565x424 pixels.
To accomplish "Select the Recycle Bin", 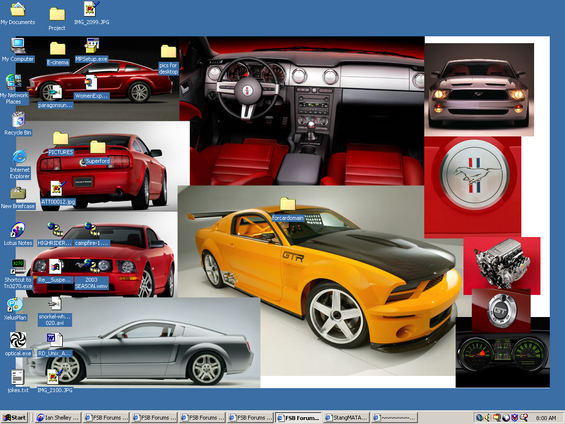I will 18,124.
